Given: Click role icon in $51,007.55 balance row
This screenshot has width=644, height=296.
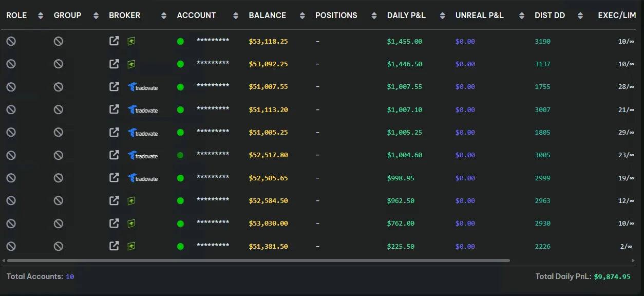Looking at the screenshot, I should click(11, 87).
